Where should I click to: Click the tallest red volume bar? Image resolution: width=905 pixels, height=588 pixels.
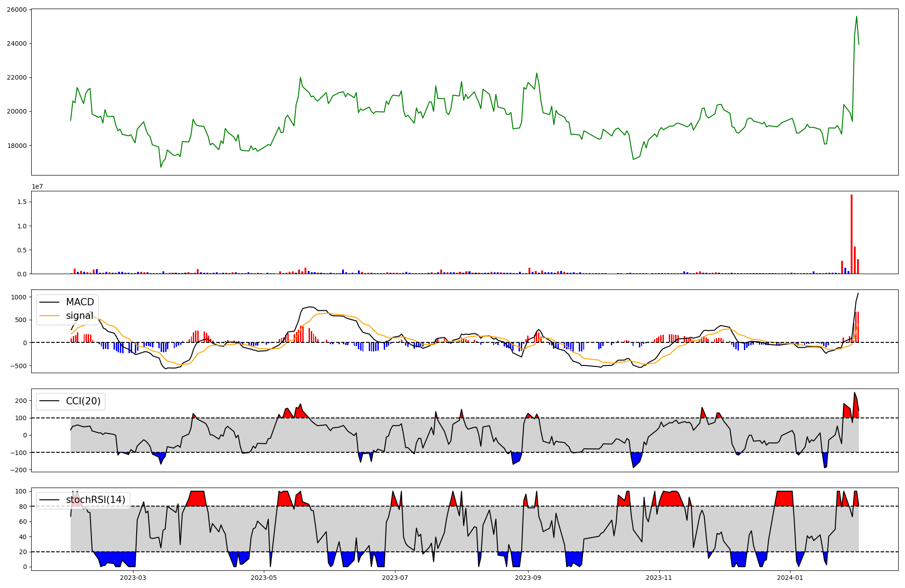(852, 234)
